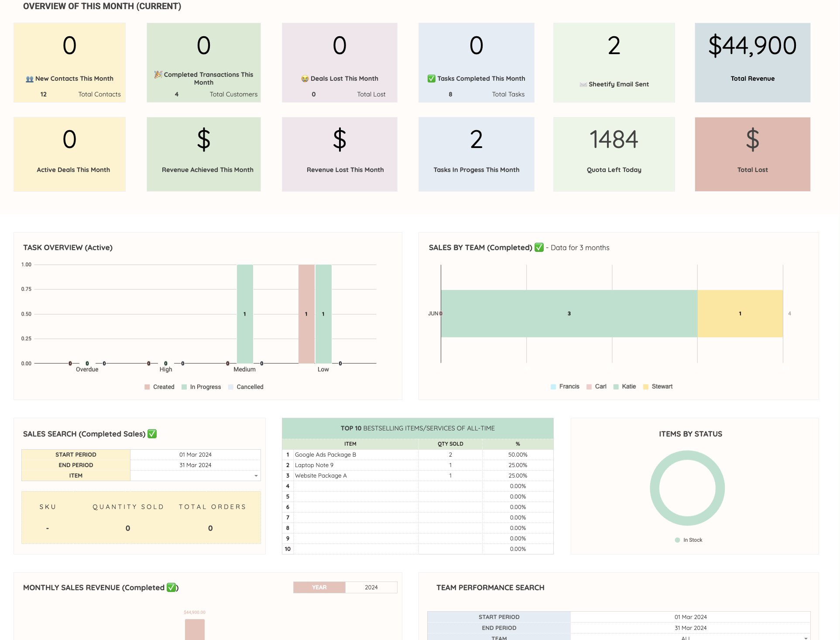This screenshot has height=640, width=840.
Task: Open the ITEM dropdown in Sales Search
Action: coord(256,476)
